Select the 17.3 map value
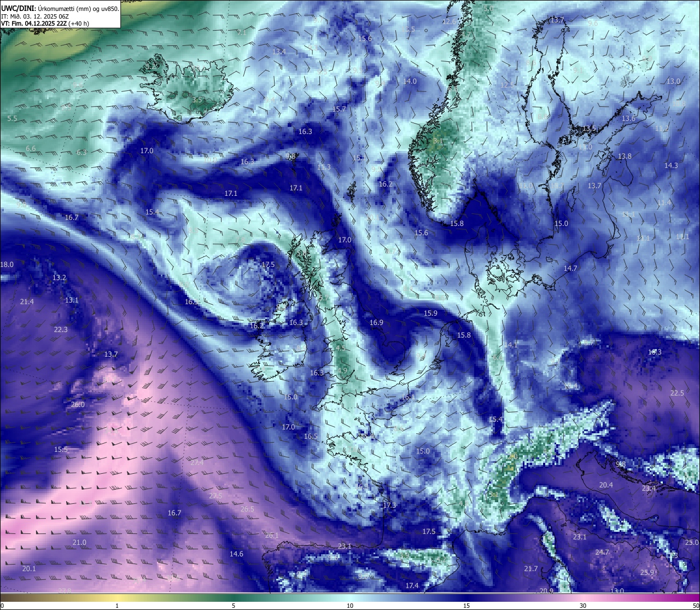 [389, 506]
